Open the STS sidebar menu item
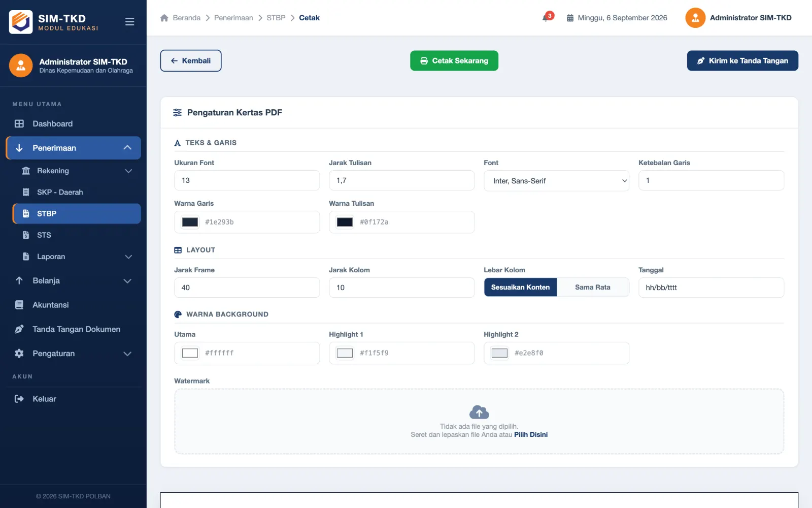The image size is (812, 508). tap(77, 235)
